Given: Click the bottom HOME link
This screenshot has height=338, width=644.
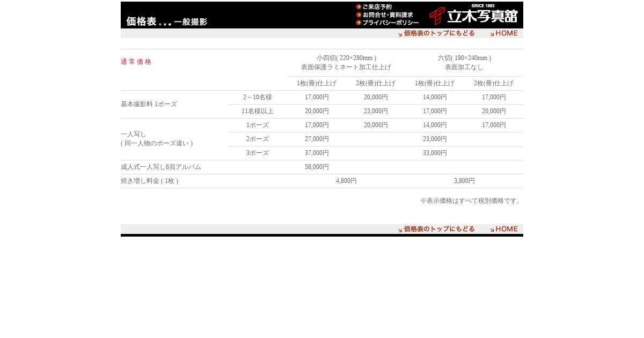Looking at the screenshot, I should (x=504, y=229).
